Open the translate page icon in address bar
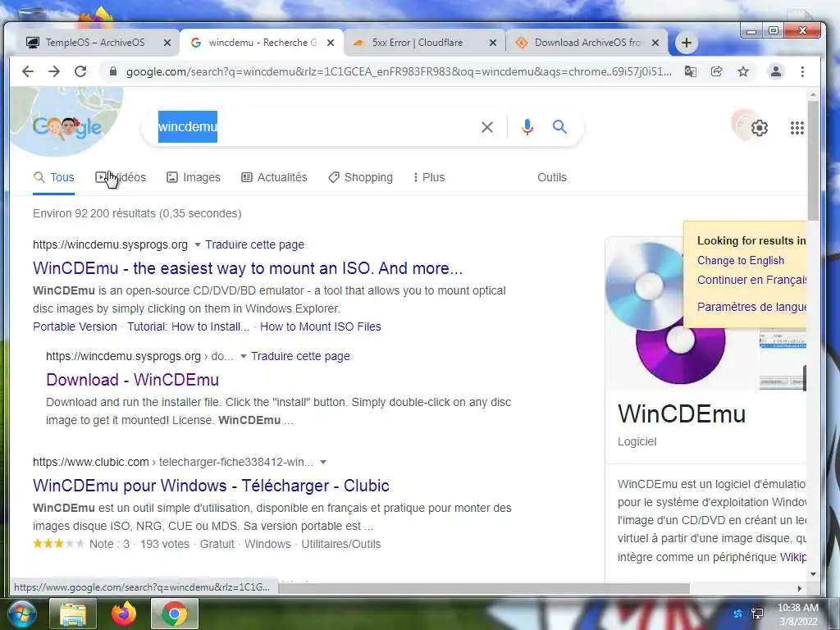Image resolution: width=840 pixels, height=630 pixels. coord(691,71)
